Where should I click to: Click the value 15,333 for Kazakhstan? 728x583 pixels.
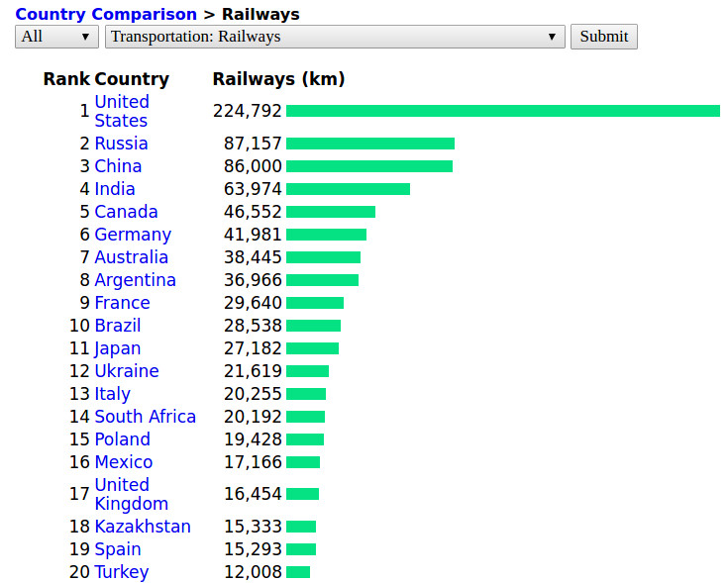point(253,526)
